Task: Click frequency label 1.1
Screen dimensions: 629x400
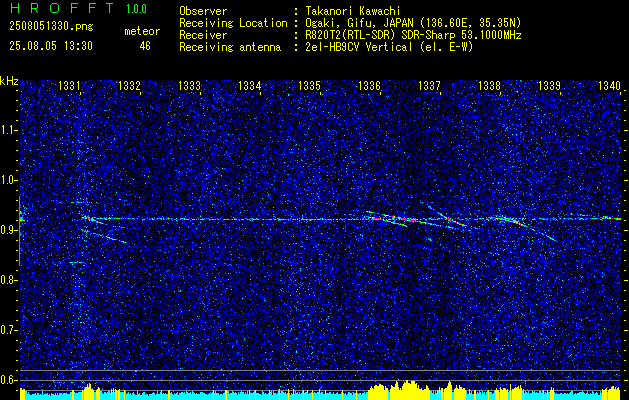Action: pyautogui.click(x=9, y=130)
